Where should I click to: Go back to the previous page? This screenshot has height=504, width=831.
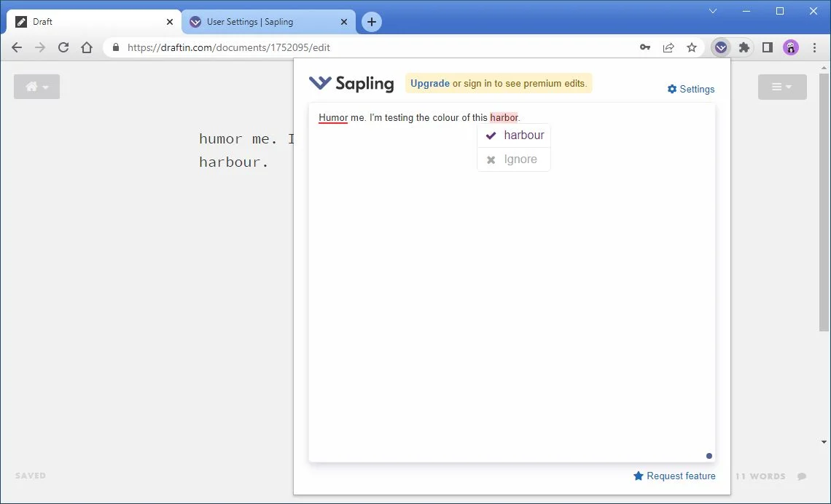pos(17,47)
